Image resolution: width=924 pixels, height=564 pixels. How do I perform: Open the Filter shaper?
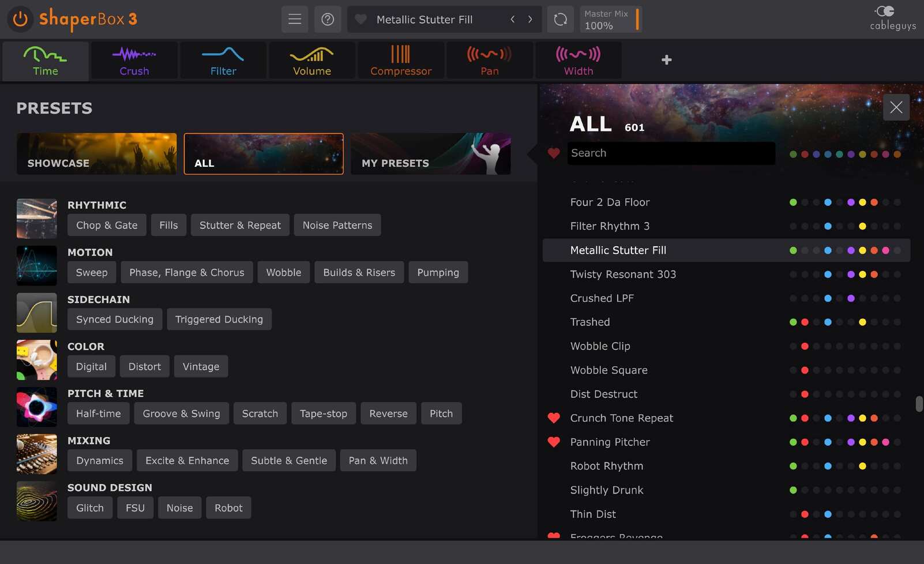click(x=223, y=59)
